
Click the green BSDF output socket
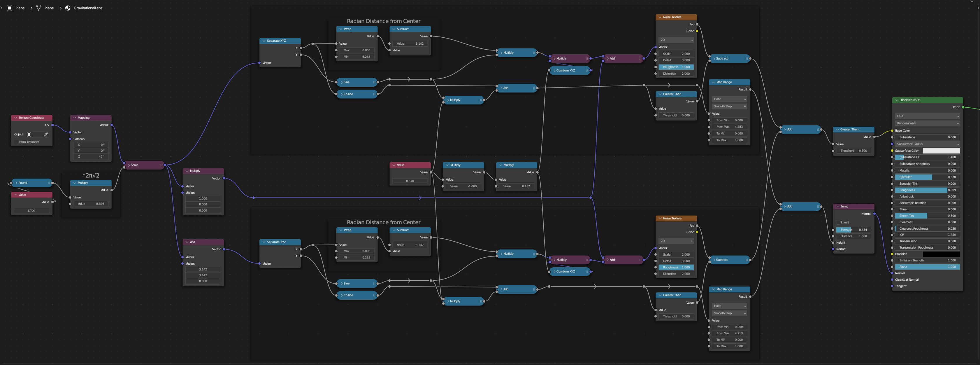963,107
